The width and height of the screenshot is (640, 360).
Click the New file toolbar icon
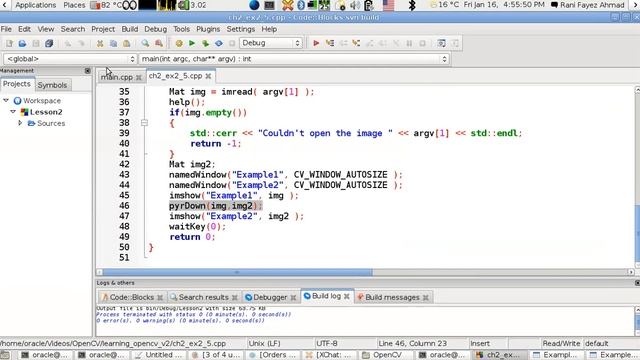9,43
